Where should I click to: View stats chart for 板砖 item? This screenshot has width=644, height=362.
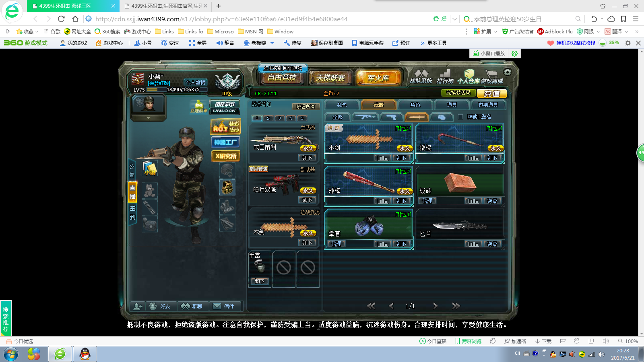(473, 201)
